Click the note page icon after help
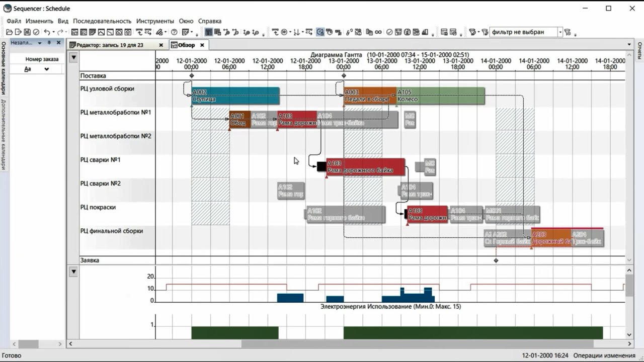644x362 pixels. 186,32
